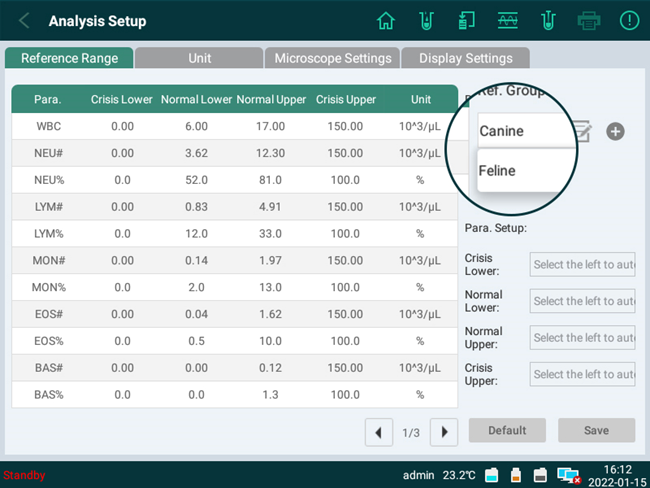Open the Display Settings tab

click(x=465, y=58)
